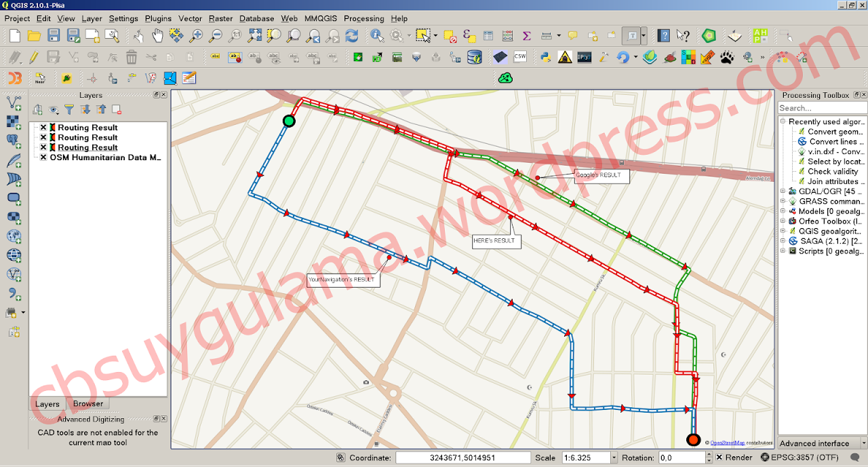The image size is (868, 467).
Task: Click the OpenStreetMap contributors link
Action: 728,443
